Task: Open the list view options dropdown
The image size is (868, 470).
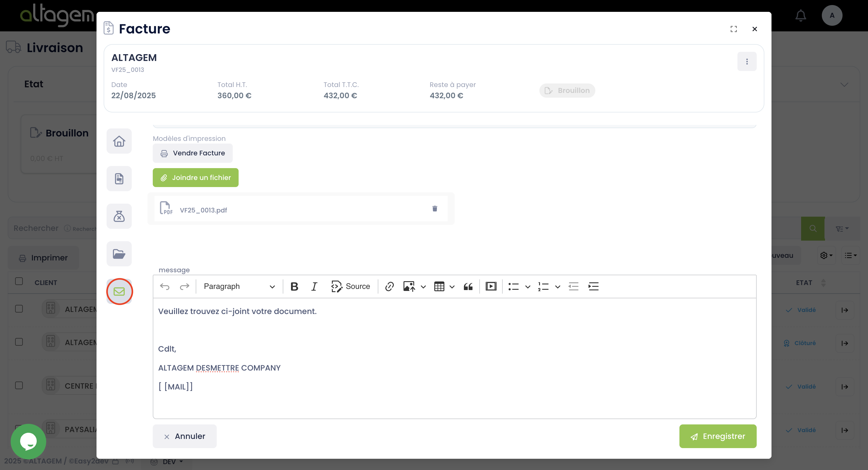Action: click(x=851, y=255)
